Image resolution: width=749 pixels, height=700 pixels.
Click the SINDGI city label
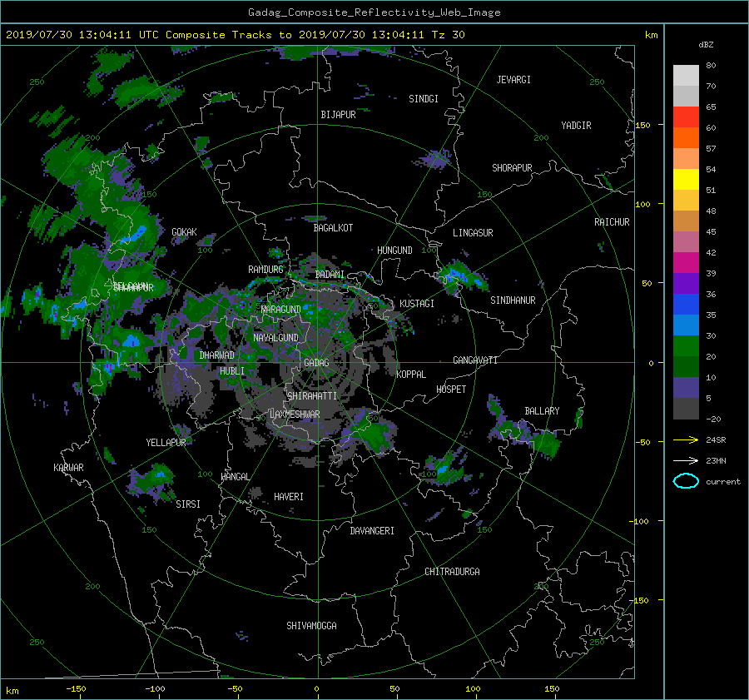(x=424, y=99)
